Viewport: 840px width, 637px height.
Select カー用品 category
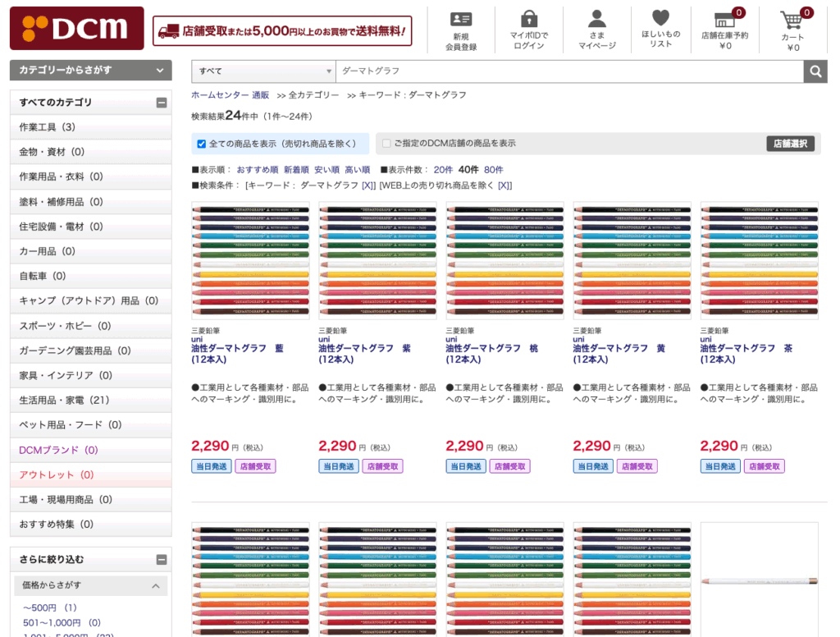[90, 251]
